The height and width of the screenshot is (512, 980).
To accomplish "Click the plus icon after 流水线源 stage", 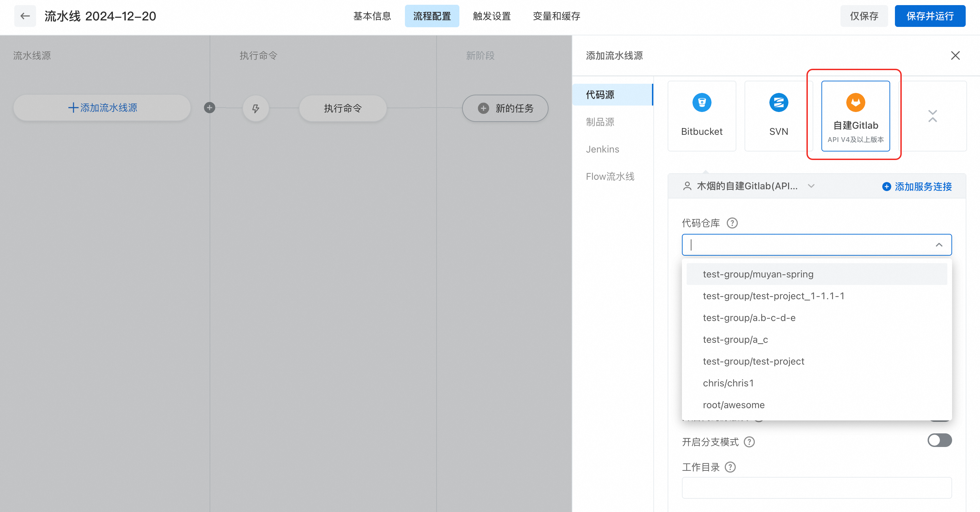I will click(x=209, y=108).
